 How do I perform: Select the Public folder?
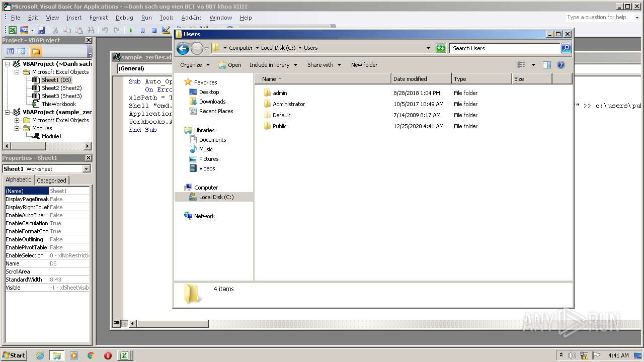click(x=280, y=126)
